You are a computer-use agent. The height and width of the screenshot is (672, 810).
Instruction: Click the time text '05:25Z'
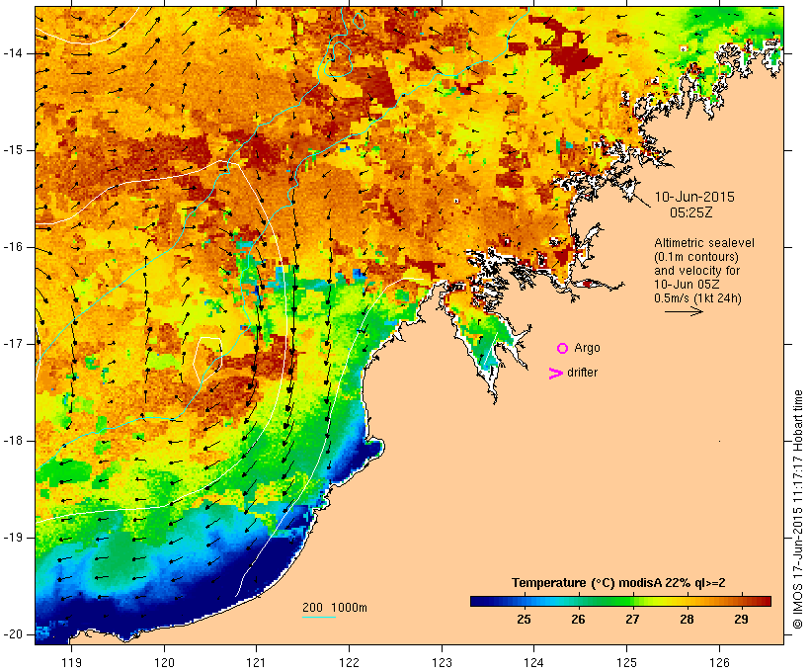(691, 212)
